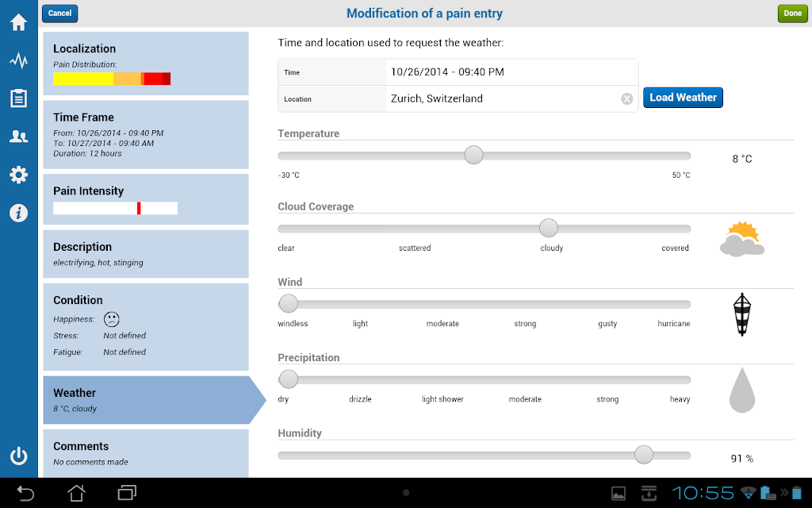This screenshot has height=508, width=812.
Task: Select the Comments section
Action: [146, 453]
